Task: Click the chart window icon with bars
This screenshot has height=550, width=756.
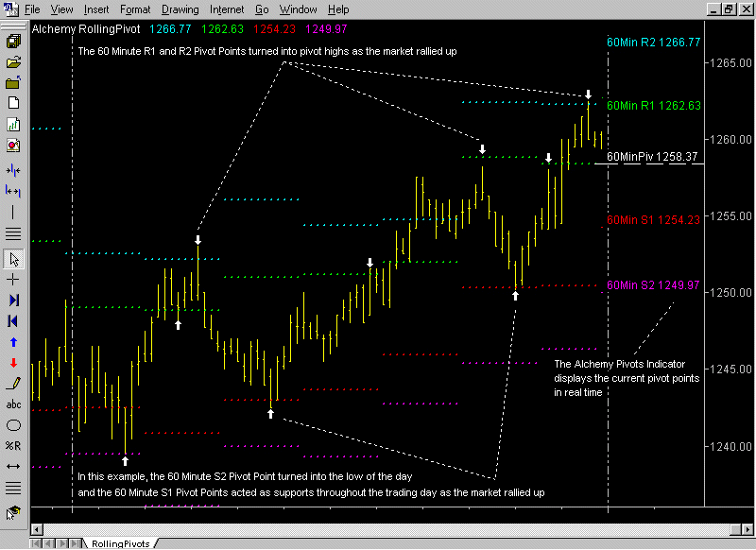Action: [13, 125]
